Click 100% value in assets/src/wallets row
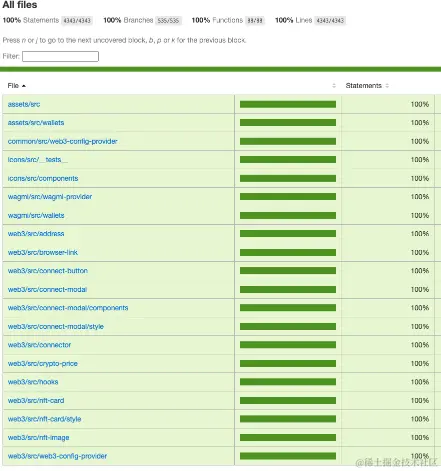Image resolution: width=441 pixels, height=471 pixels. (420, 123)
